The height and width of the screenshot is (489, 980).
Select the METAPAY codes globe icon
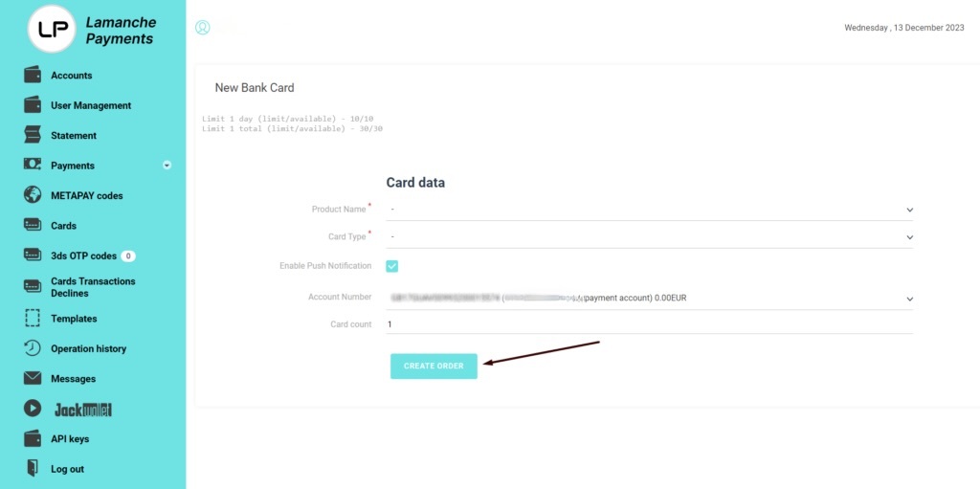click(x=33, y=195)
